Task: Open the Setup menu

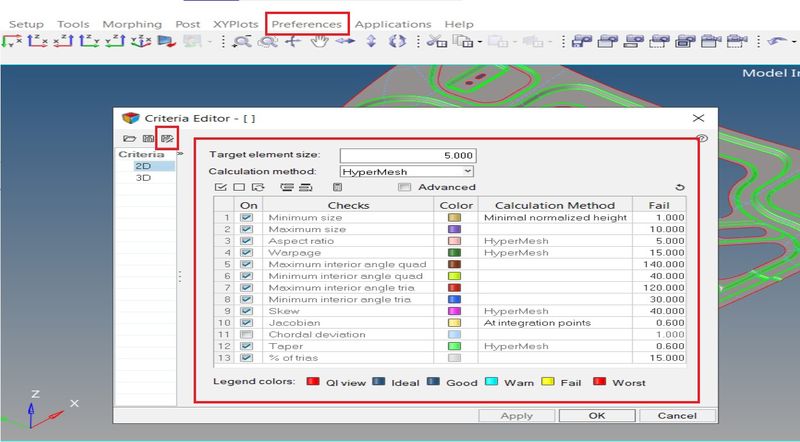Action: pos(27,24)
